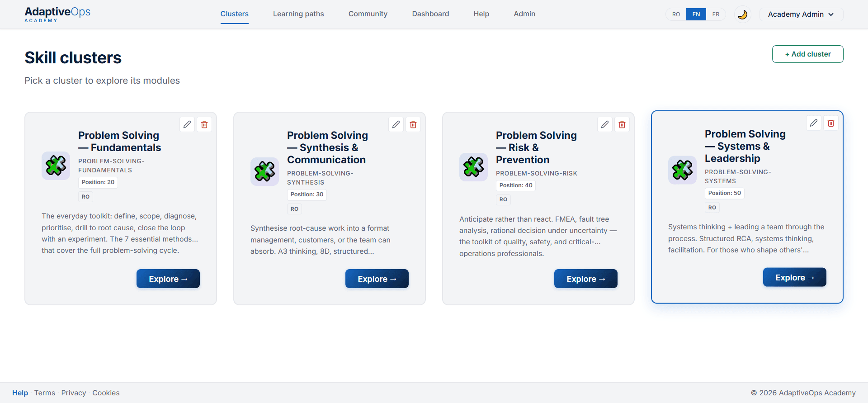868x403 pixels.
Task: Click the 'The everyday toolkit' description
Action: coord(120,233)
